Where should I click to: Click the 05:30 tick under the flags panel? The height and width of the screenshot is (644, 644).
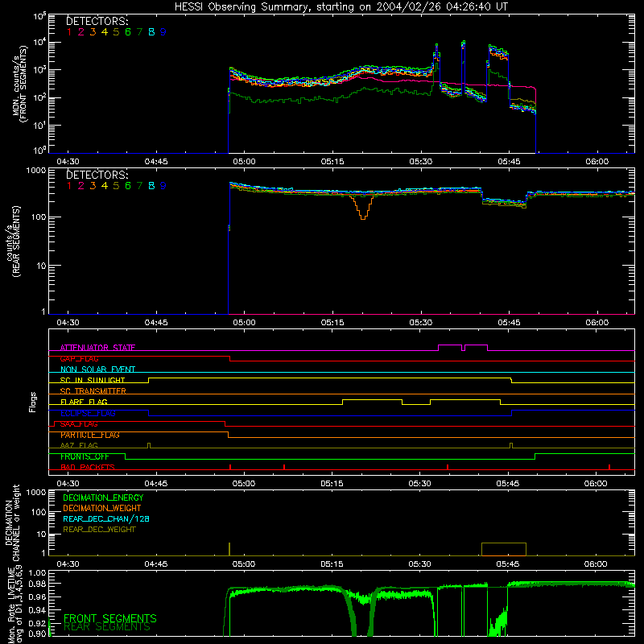pos(419,484)
